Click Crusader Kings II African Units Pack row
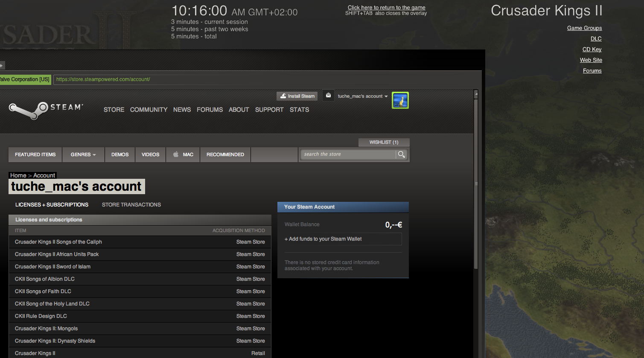The width and height of the screenshot is (644, 358). click(140, 254)
